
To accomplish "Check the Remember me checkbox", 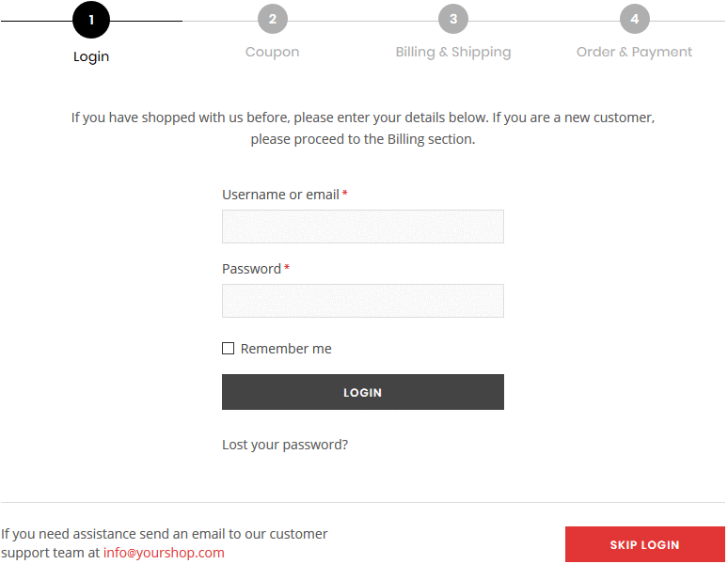I will coord(228,349).
